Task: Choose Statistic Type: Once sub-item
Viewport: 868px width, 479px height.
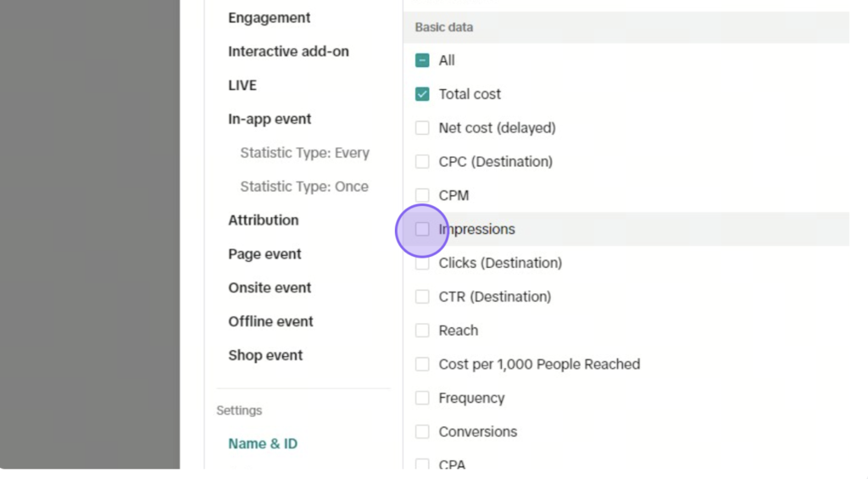Action: coord(304,187)
